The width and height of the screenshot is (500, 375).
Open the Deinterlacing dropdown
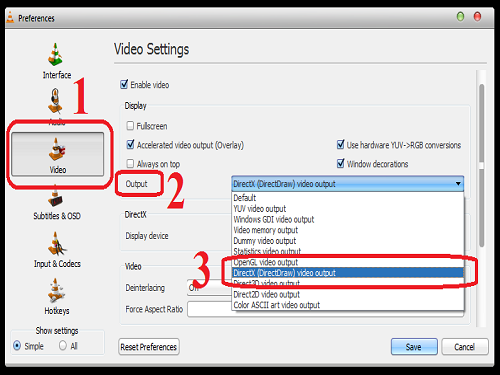pyautogui.click(x=209, y=288)
